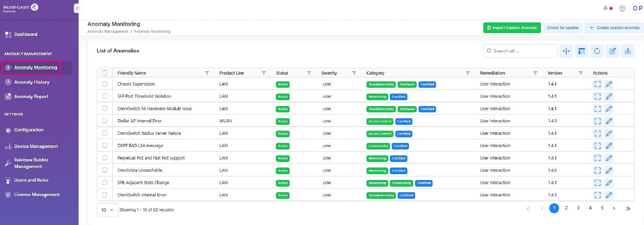Open the Product Line column filter

[263, 73]
